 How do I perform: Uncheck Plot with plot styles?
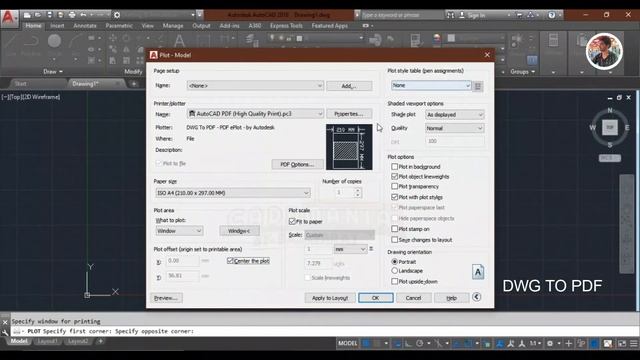point(394,197)
